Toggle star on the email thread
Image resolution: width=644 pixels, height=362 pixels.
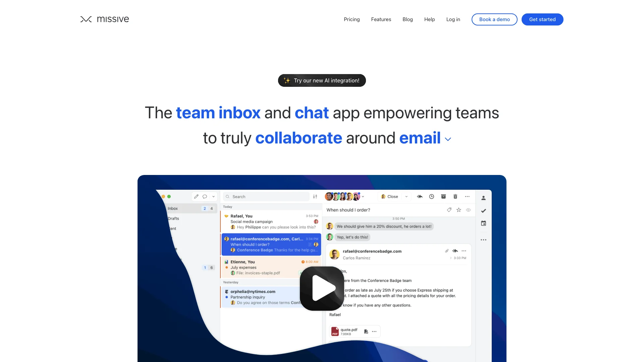pos(458,210)
